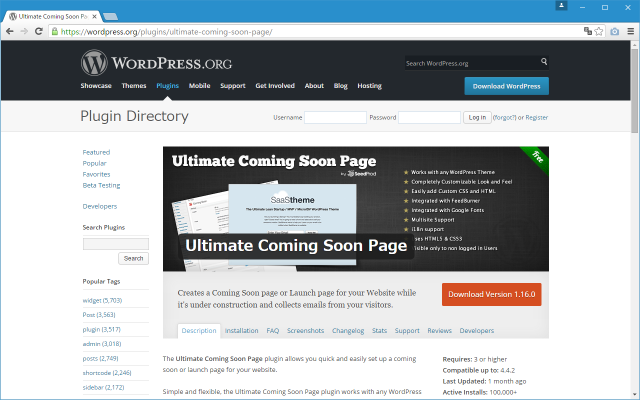The image size is (640, 400).
Task: Click Search WordPress.org field
Action: (472, 63)
